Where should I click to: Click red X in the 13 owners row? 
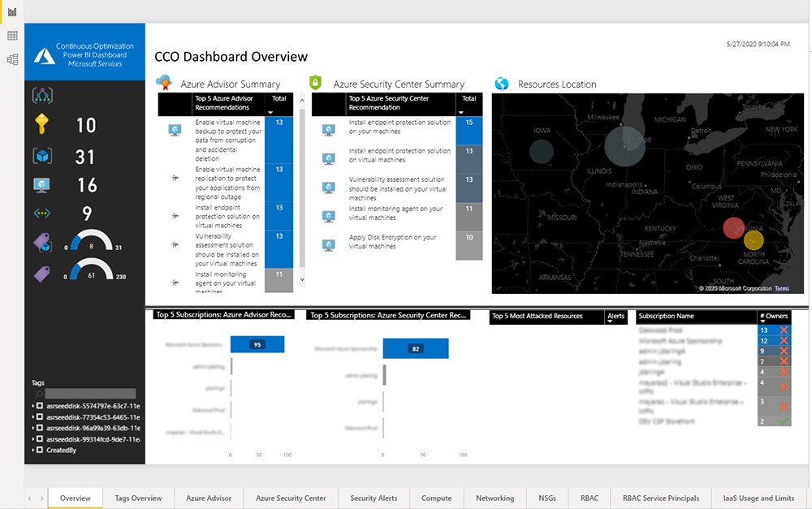784,330
